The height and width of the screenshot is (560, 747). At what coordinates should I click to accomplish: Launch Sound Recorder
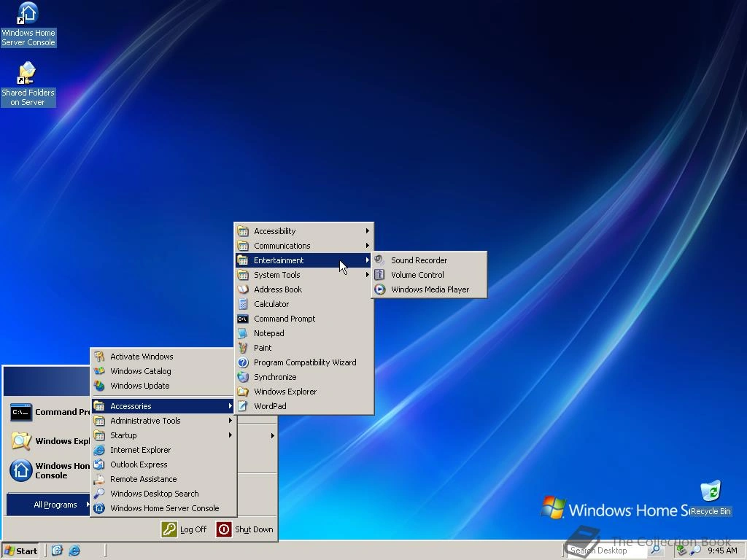click(419, 260)
